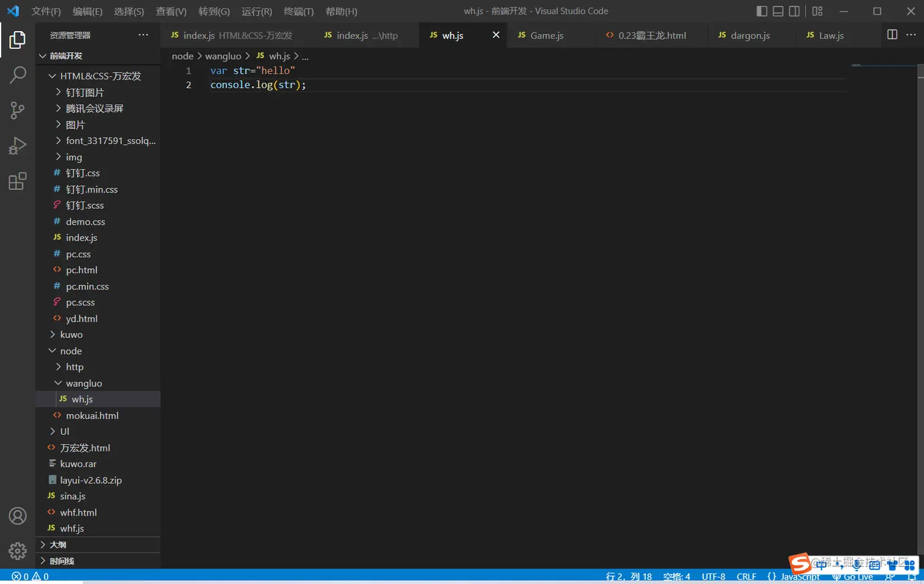The height and width of the screenshot is (584, 924).
Task: Expand the font_3317591_ssolq folder
Action: tap(98, 141)
